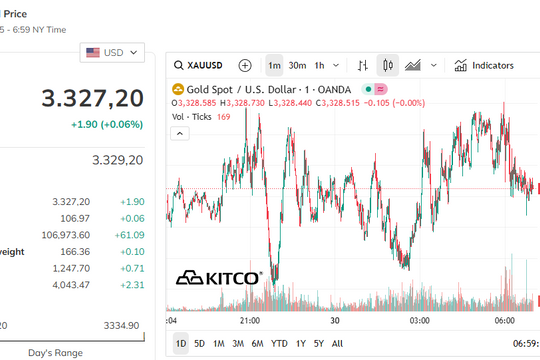Click the 06:00 time axis label

(x=505, y=320)
